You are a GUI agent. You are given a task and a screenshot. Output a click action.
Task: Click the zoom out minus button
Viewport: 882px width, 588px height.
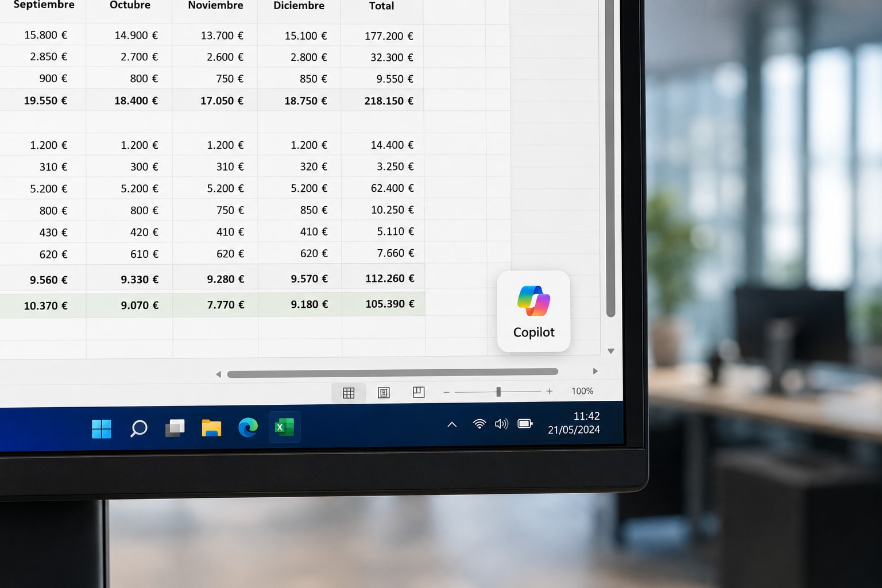click(x=446, y=392)
